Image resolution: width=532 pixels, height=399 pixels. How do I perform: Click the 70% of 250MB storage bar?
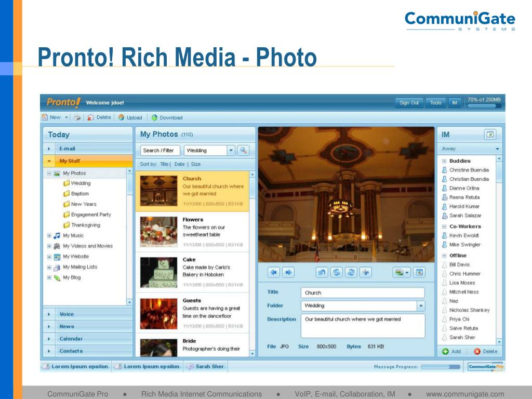pos(484,106)
